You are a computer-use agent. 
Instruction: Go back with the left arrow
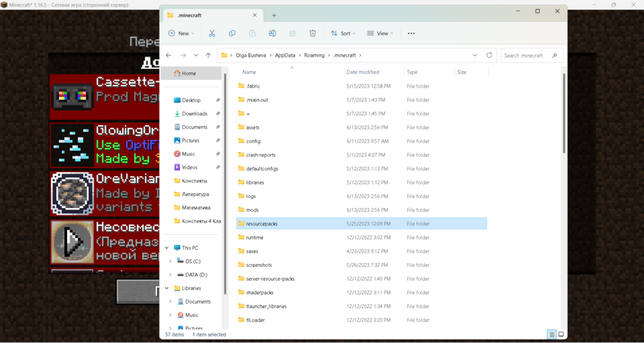click(x=168, y=55)
